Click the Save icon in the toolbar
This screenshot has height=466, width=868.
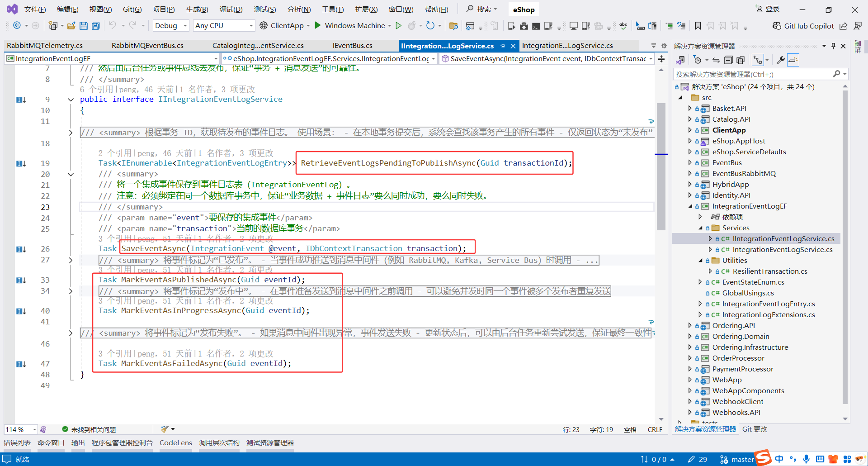point(84,26)
